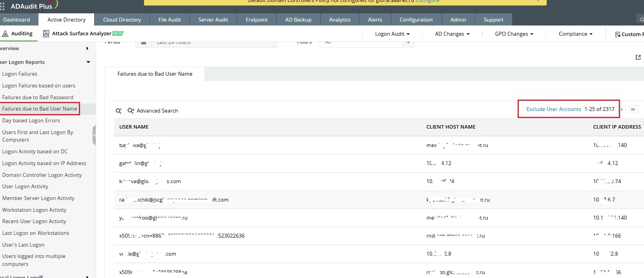This screenshot has width=644, height=278.
Task: Jump to last page of results
Action: coord(633,109)
